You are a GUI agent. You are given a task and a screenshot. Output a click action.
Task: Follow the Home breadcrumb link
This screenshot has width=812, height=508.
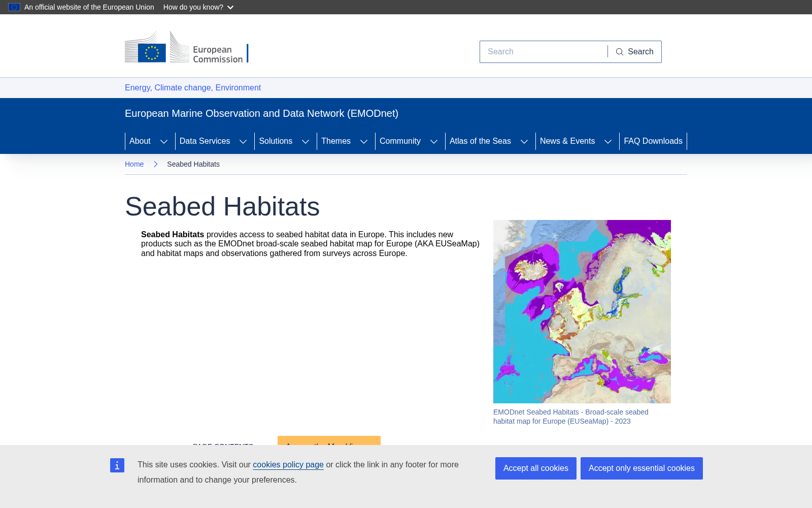coord(134,164)
